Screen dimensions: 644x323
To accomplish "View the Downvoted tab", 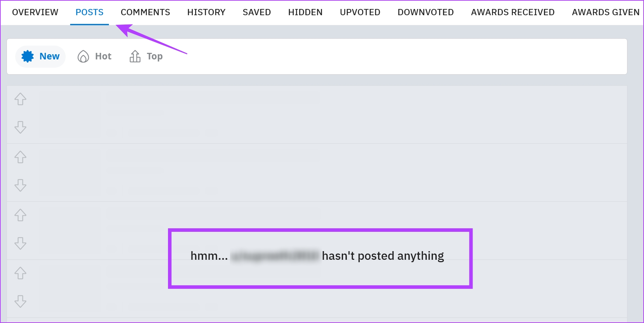I will (426, 12).
